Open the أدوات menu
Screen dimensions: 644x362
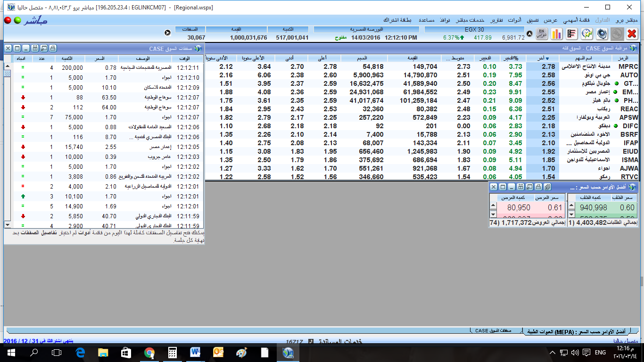514,20
